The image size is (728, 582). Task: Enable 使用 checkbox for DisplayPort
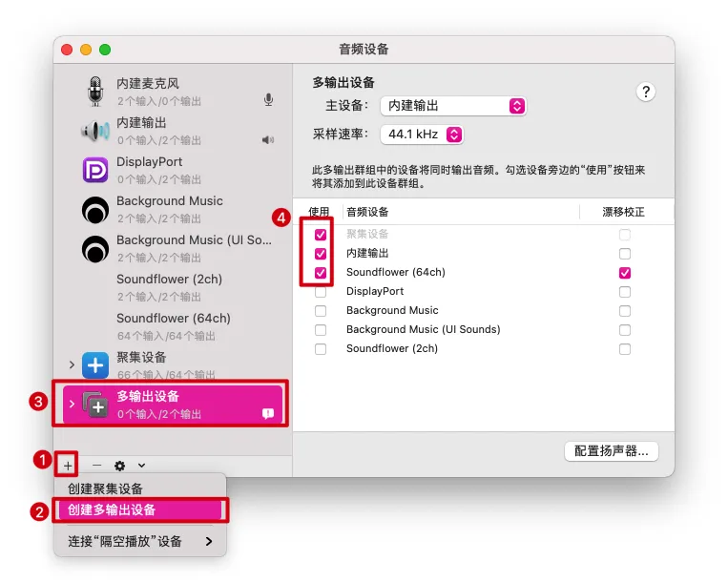point(321,291)
